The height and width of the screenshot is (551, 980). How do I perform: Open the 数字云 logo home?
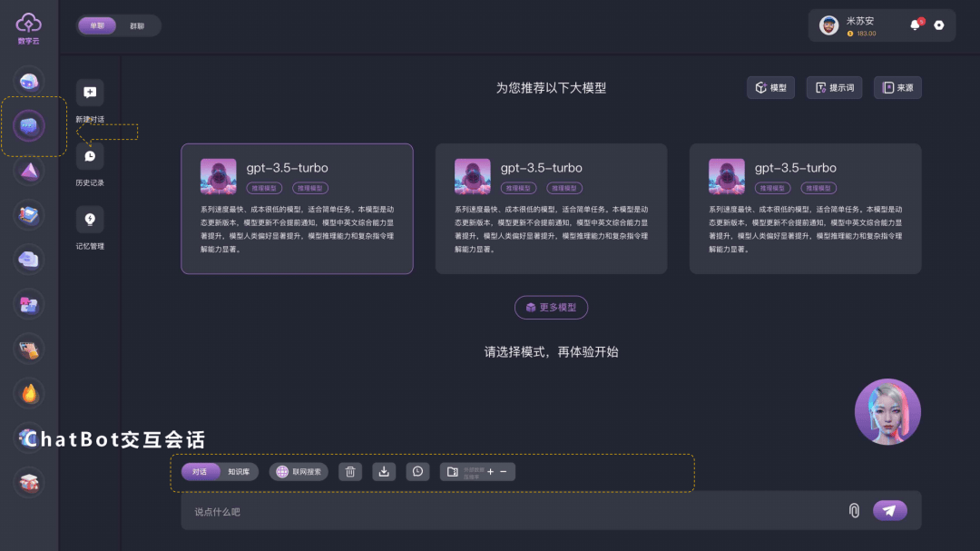28,29
